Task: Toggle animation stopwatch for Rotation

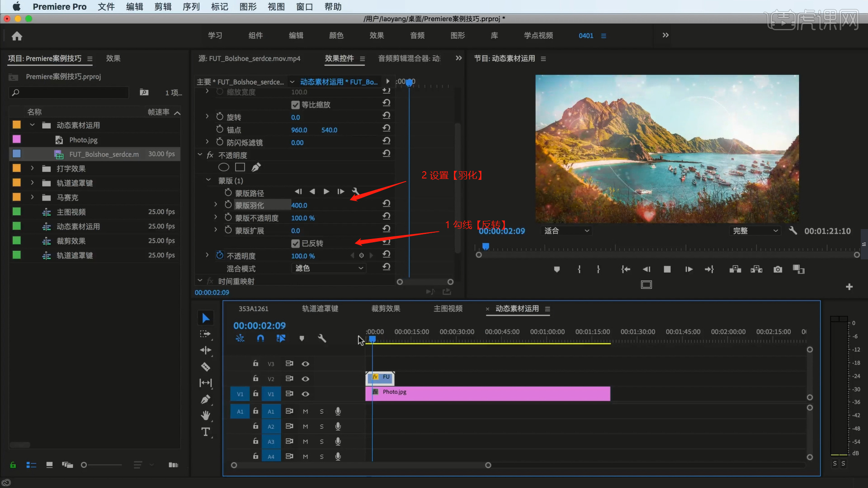Action: 220,117
